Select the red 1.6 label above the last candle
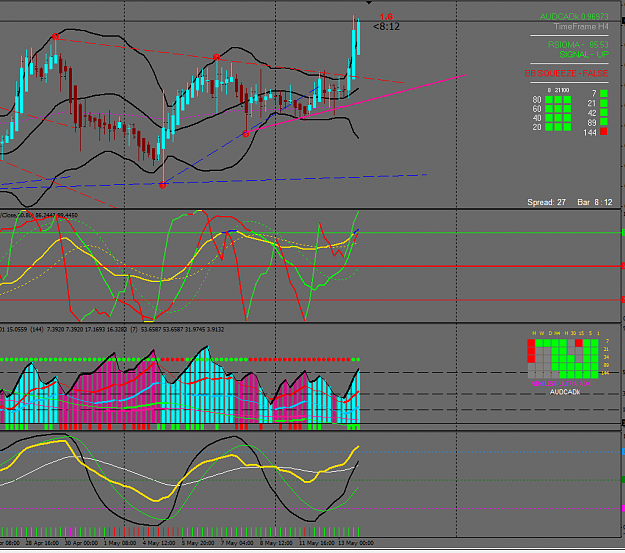 (x=386, y=17)
